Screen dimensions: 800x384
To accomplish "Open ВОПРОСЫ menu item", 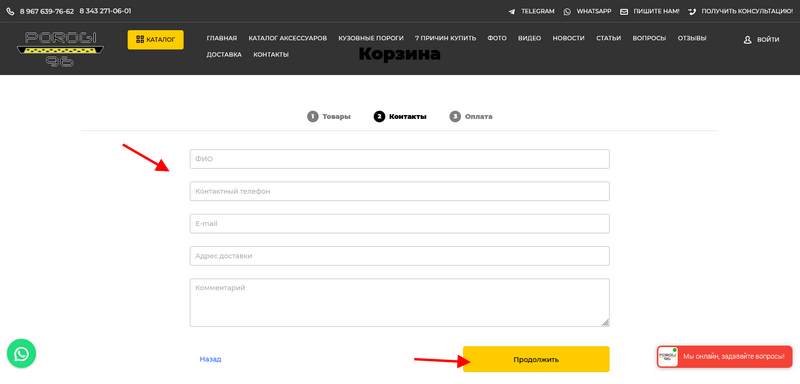I will coord(649,38).
